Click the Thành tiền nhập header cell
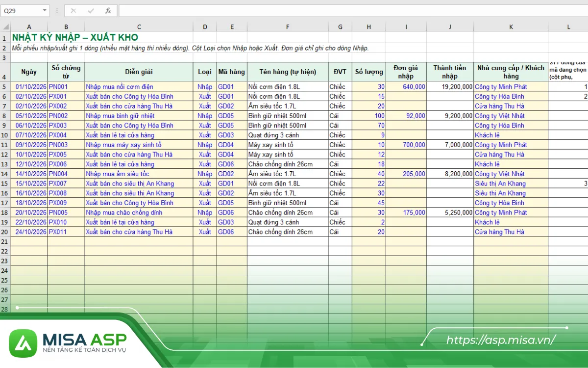This screenshot has height=368, width=588. (450, 72)
